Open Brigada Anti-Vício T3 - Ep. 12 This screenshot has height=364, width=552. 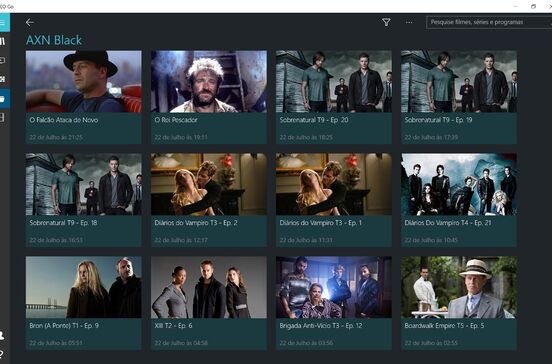334,303
